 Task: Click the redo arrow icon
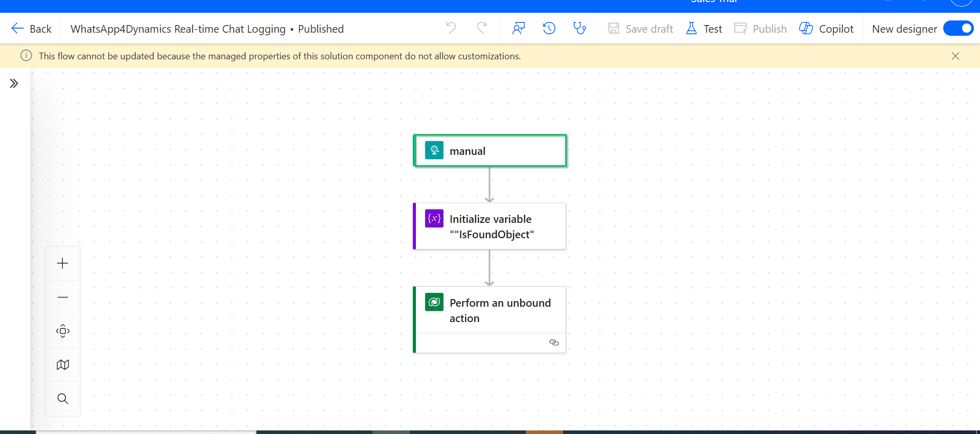tap(481, 28)
